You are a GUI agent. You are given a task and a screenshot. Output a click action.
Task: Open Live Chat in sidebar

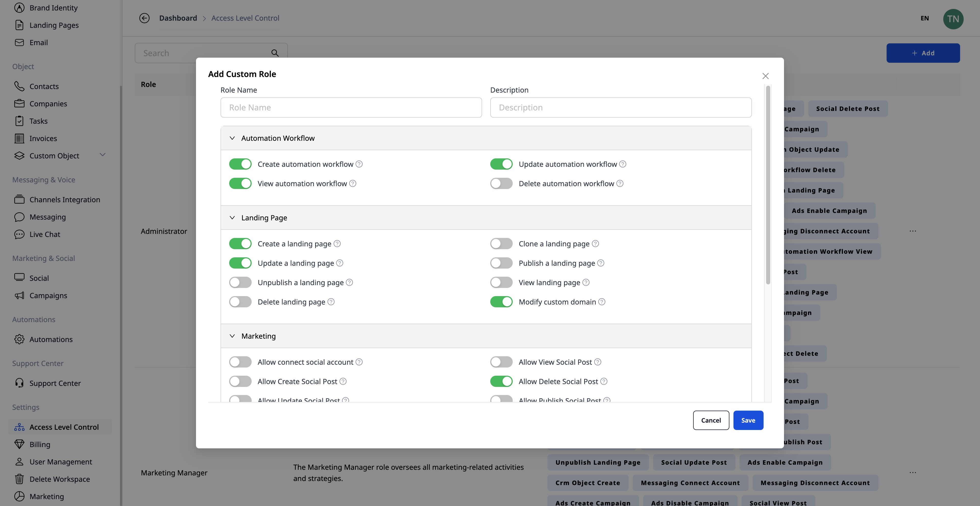pos(44,234)
